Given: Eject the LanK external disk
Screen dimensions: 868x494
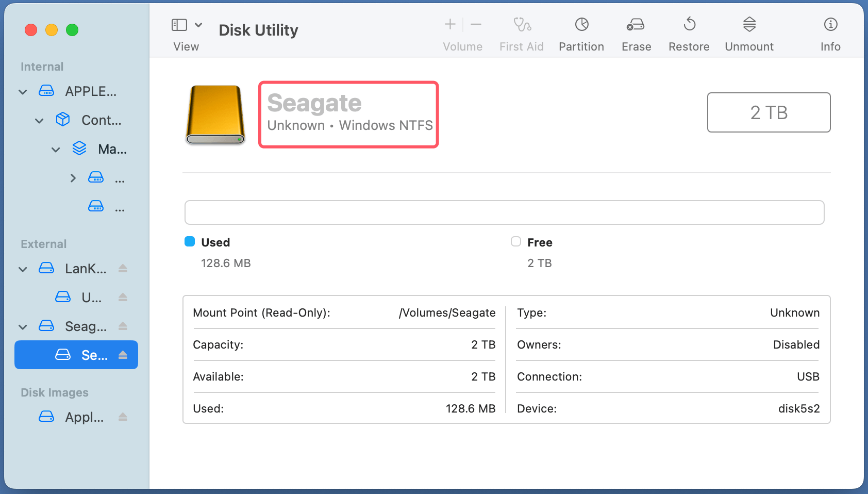Looking at the screenshot, I should pyautogui.click(x=123, y=268).
